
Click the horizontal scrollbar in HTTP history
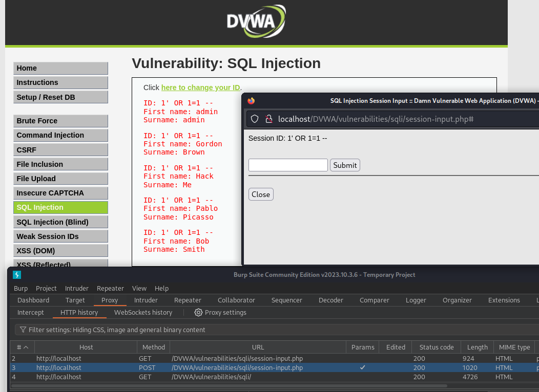point(229,386)
